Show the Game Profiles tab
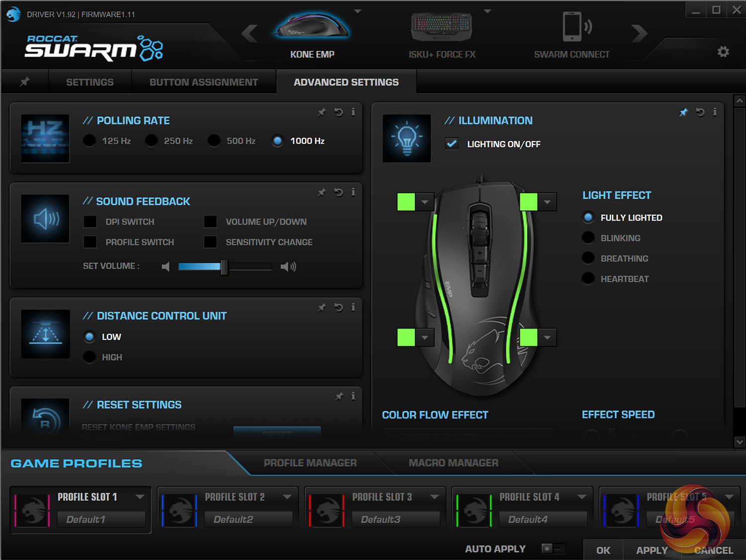The width and height of the screenshot is (746, 560). pos(77,464)
